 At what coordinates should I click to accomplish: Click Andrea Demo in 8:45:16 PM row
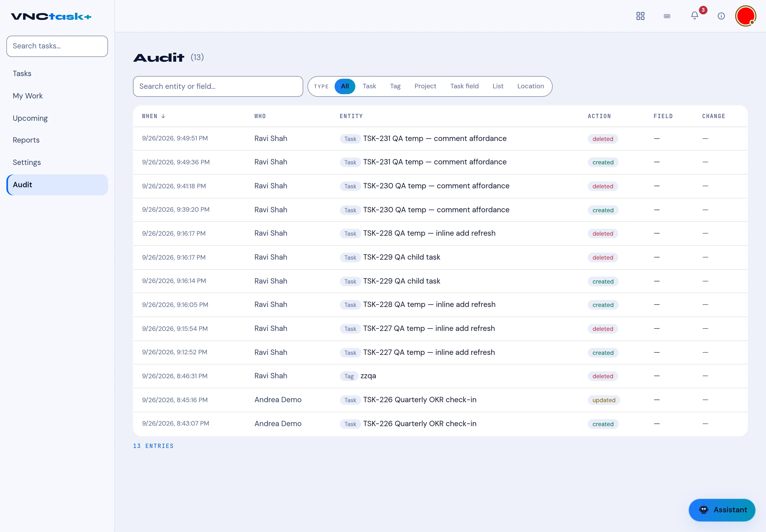(x=278, y=400)
